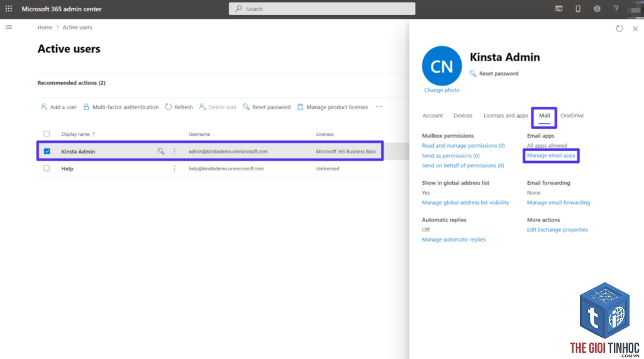Click Edit Exchange properties link
Viewport: 644px width, 359px height.
tap(557, 229)
